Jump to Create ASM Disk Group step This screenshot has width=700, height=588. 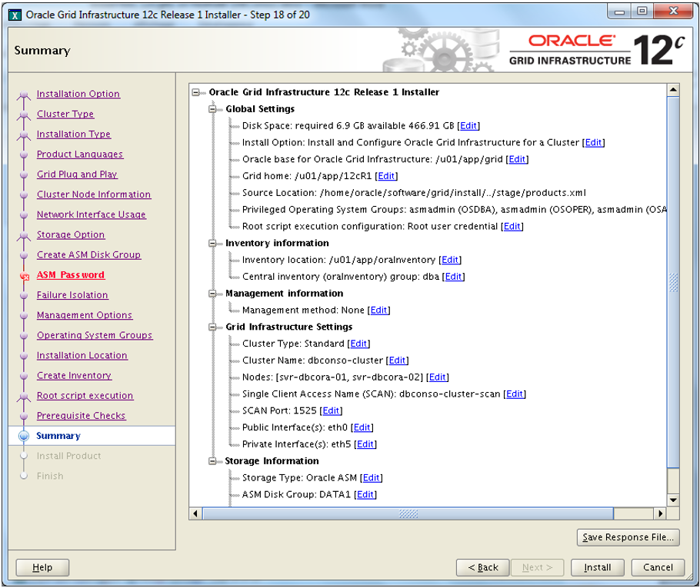(x=88, y=254)
